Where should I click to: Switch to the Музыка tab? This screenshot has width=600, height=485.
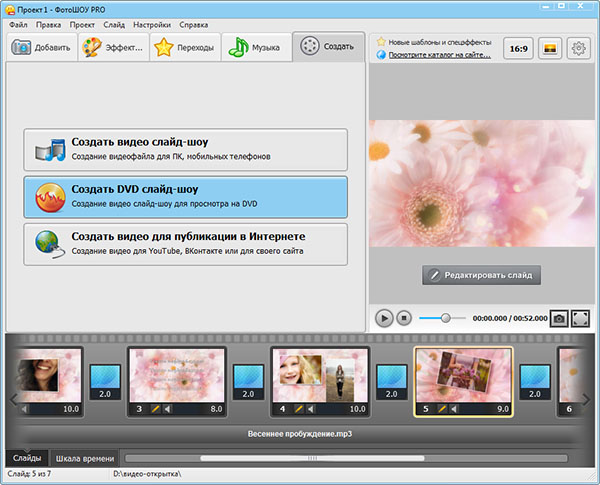pyautogui.click(x=256, y=47)
